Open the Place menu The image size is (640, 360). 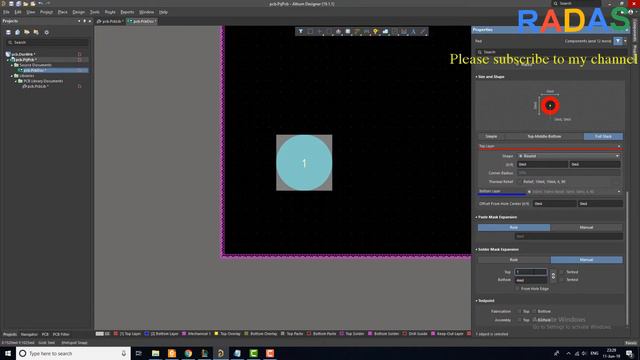click(62, 12)
